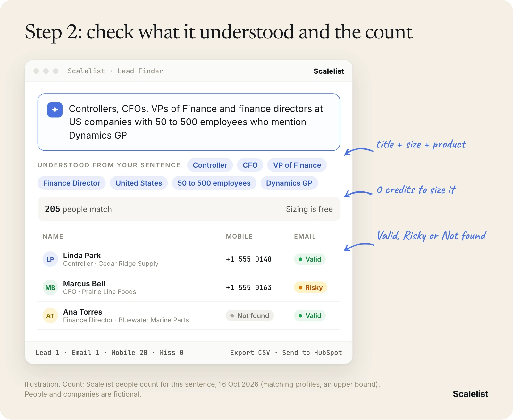This screenshot has width=513, height=420.
Task: Open Marcus Bell's name in the results
Action: coord(84,284)
